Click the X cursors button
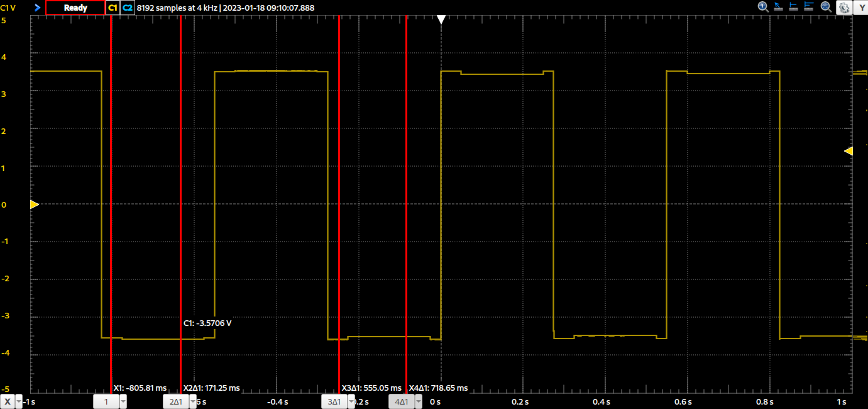 [x=8, y=402]
